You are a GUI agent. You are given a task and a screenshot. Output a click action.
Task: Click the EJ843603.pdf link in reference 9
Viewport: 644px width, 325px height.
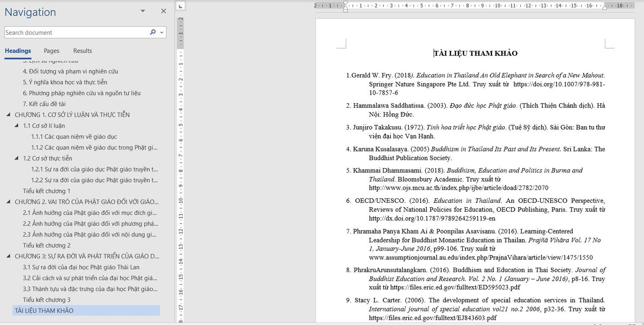click(432, 318)
